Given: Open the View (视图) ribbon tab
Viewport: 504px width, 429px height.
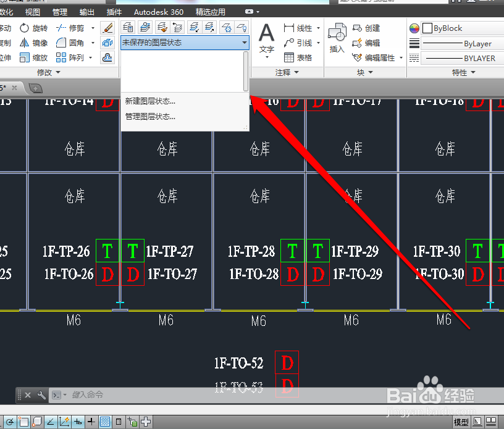Looking at the screenshot, I should coord(33,12).
